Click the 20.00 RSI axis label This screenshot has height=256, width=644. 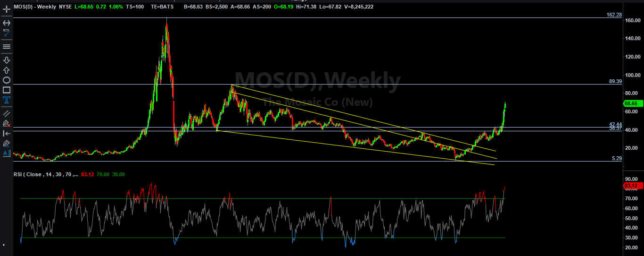632,248
